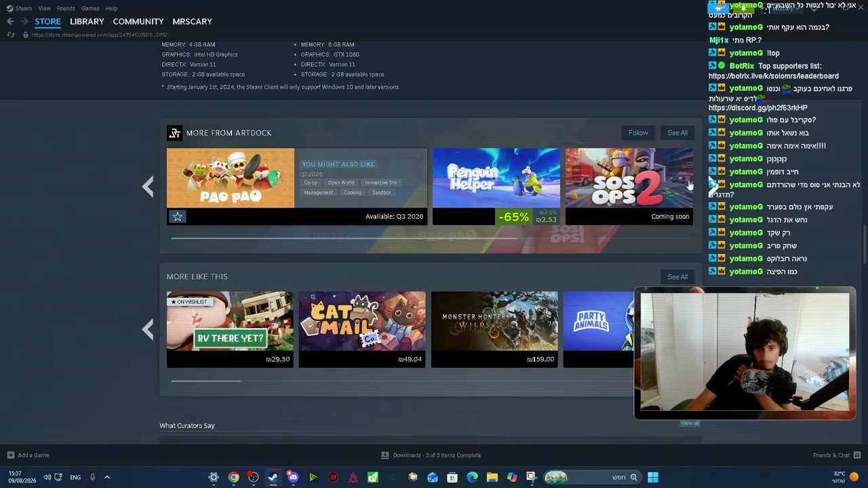This screenshot has height=488, width=868.
Task: Open the MRSCARY profile tab
Action: pyautogui.click(x=193, y=22)
